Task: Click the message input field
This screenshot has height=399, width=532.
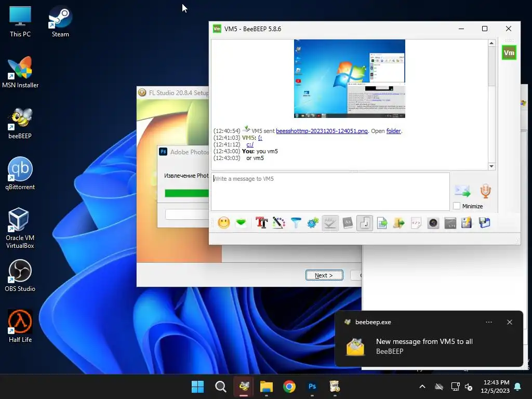Action: click(x=330, y=191)
